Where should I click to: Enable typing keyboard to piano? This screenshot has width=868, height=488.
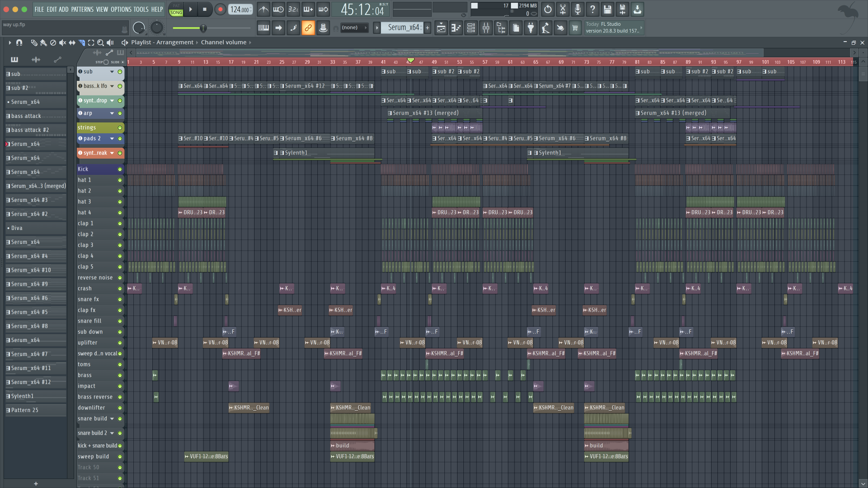click(264, 28)
